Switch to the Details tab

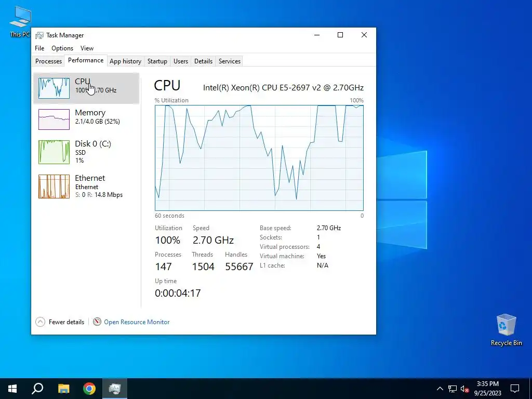(203, 61)
